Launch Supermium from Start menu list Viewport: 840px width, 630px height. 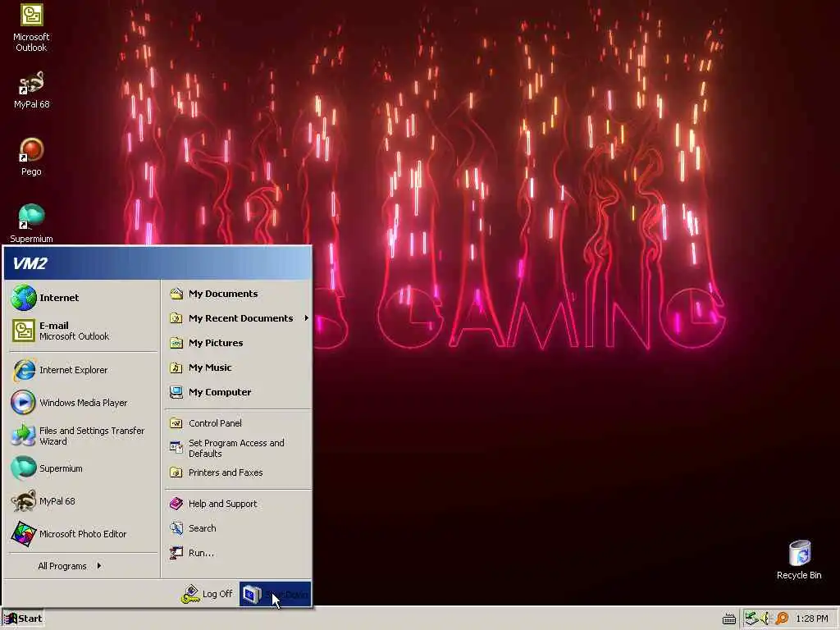pos(83,468)
